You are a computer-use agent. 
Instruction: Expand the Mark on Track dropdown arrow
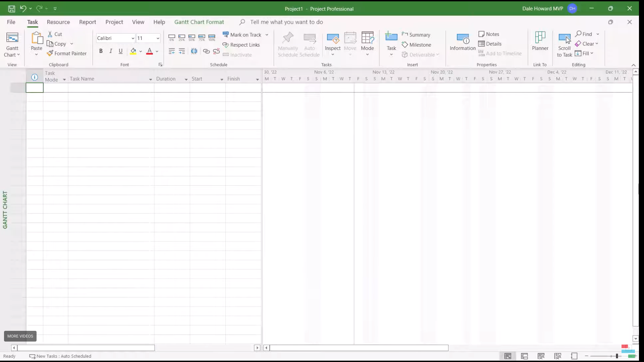pyautogui.click(x=267, y=35)
